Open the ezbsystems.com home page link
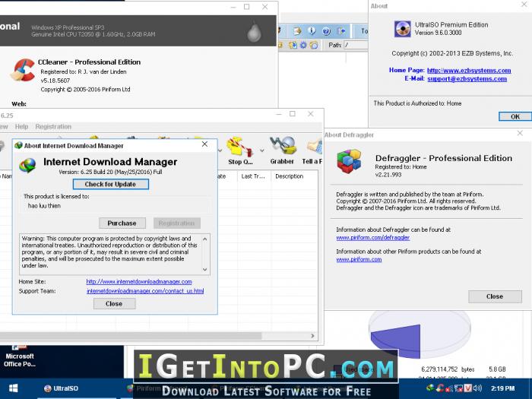This screenshot has width=532, height=399. point(469,70)
